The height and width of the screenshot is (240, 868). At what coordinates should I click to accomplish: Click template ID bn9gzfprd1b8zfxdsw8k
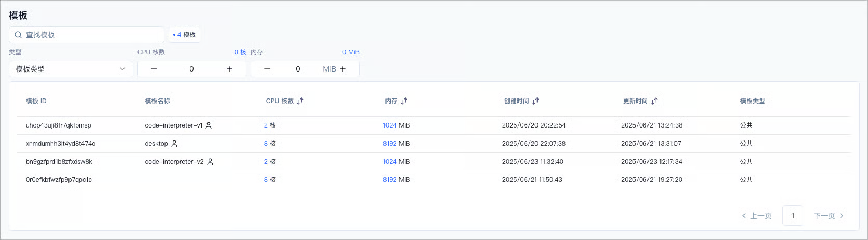pyautogui.click(x=59, y=162)
